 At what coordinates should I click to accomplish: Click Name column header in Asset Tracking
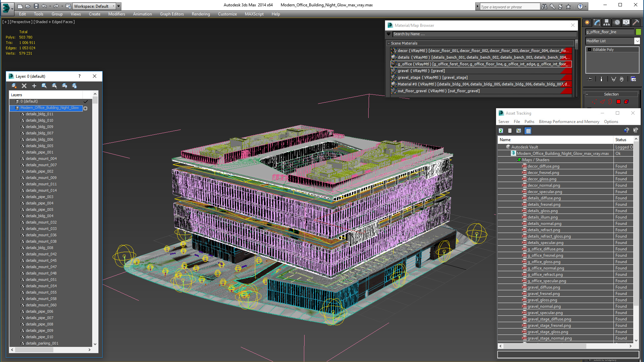point(555,140)
